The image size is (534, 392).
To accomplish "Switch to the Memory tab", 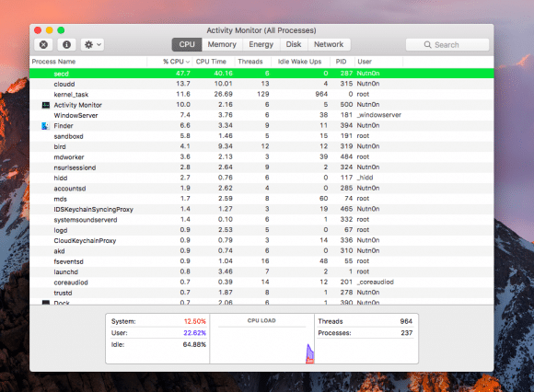I will coord(222,44).
